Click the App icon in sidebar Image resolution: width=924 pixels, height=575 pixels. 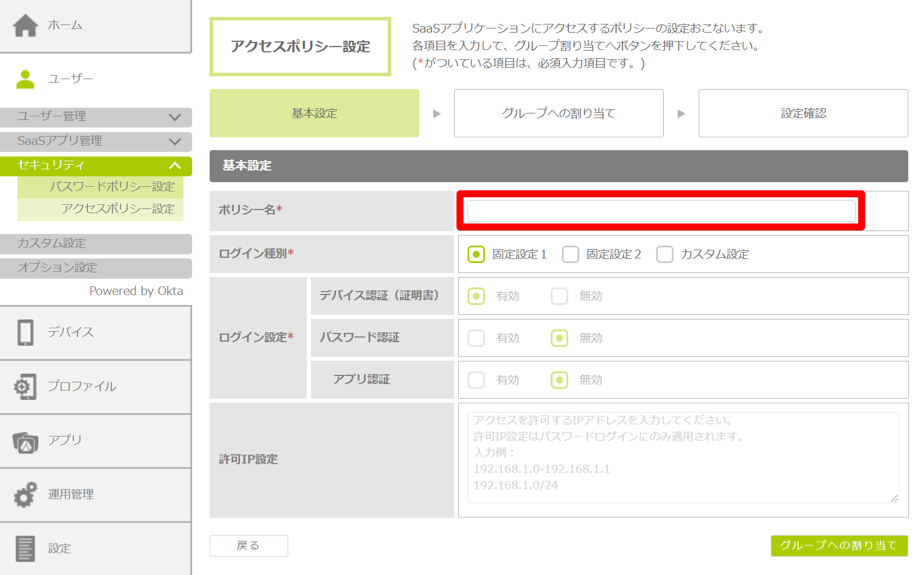coord(26,442)
